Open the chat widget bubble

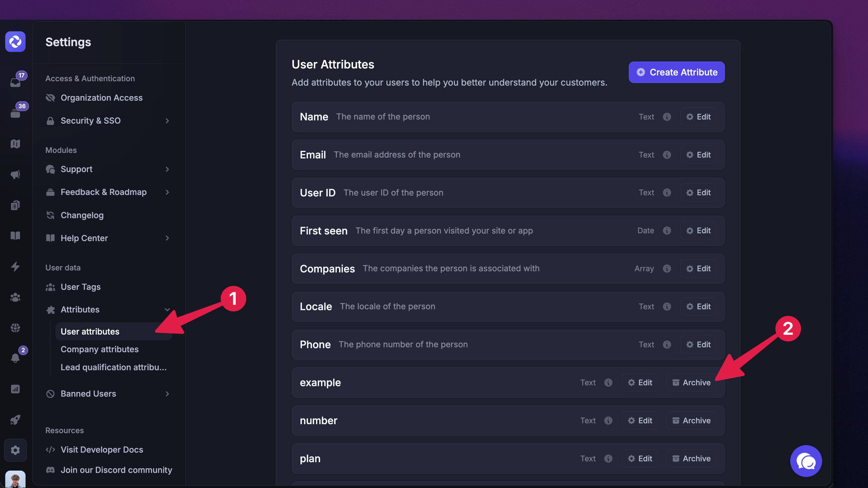[x=806, y=461]
